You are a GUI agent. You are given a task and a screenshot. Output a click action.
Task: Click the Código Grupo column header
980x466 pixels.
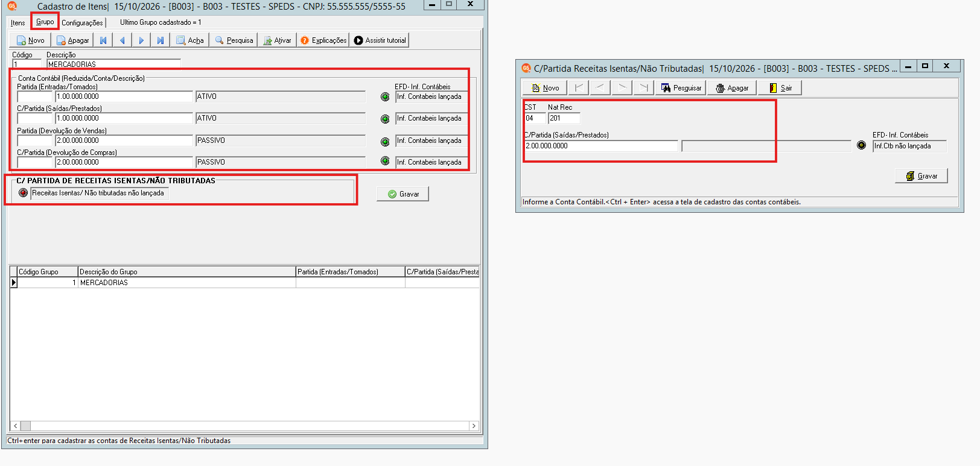click(48, 272)
